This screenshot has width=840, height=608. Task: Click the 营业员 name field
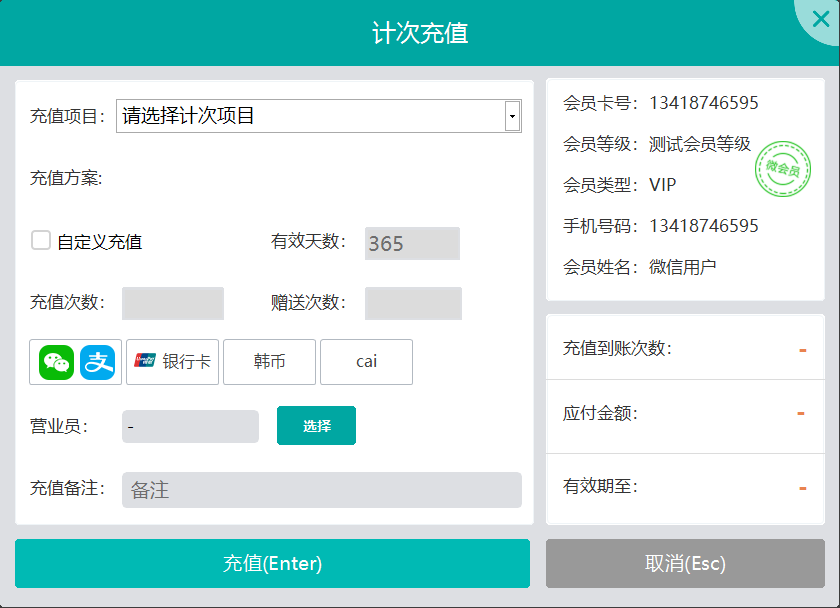click(190, 426)
